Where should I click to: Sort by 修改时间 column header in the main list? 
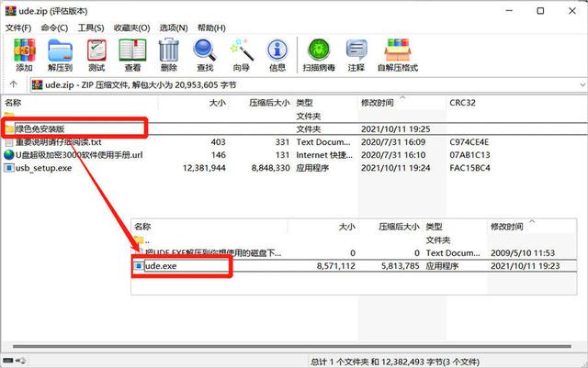coord(402,103)
